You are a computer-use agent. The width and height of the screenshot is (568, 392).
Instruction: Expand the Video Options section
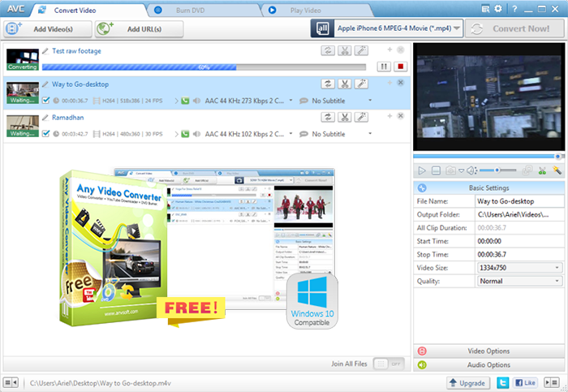488,351
